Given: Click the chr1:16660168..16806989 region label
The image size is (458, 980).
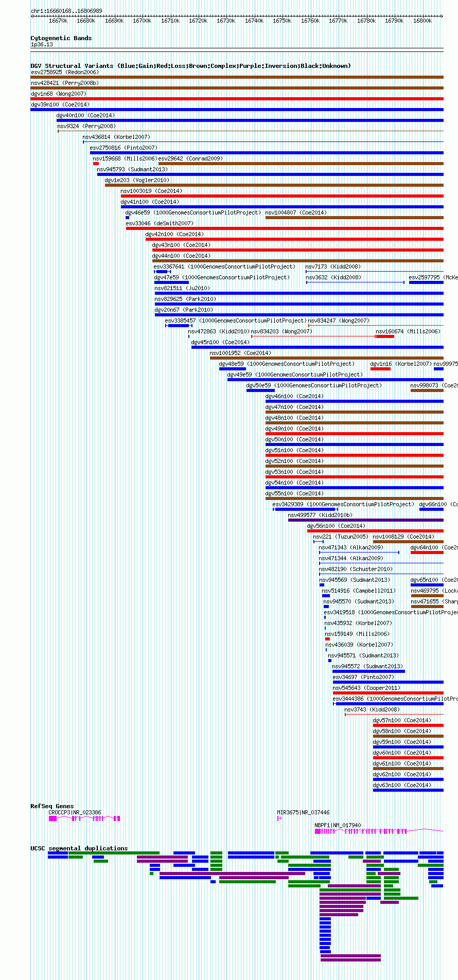Looking at the screenshot, I should [x=66, y=11].
